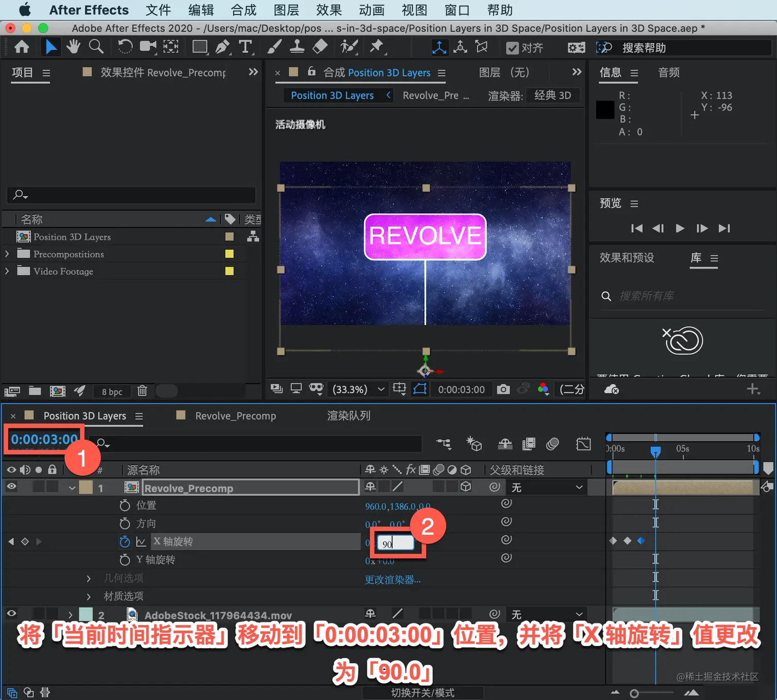777x700 pixels.
Task: Select the Clone Stamp tool
Action: point(297,47)
